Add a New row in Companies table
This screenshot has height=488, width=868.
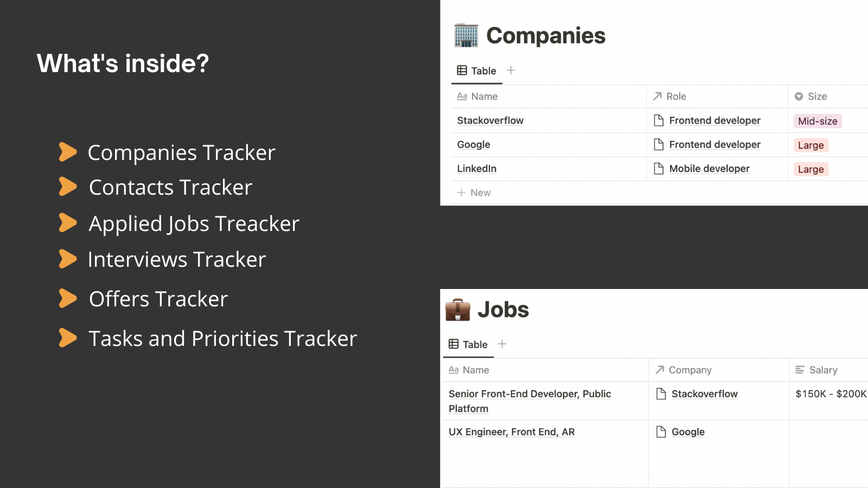click(474, 192)
